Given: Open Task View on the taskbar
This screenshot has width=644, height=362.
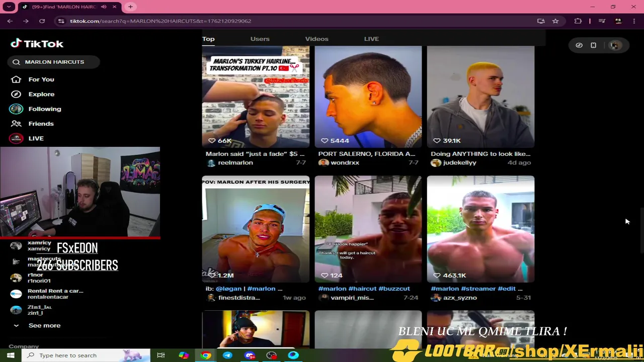Looking at the screenshot, I should click(x=161, y=355).
